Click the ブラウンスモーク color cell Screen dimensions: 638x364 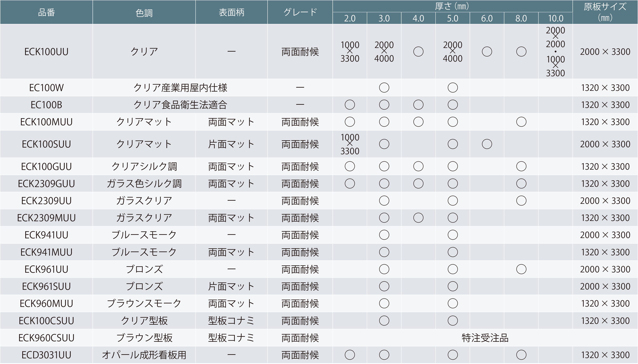(x=144, y=304)
